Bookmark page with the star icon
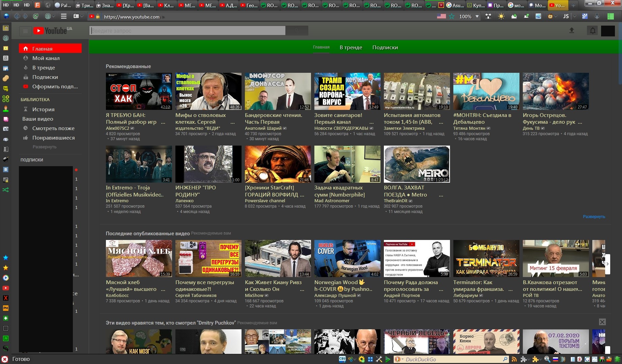The width and height of the screenshot is (622, 364). (452, 16)
